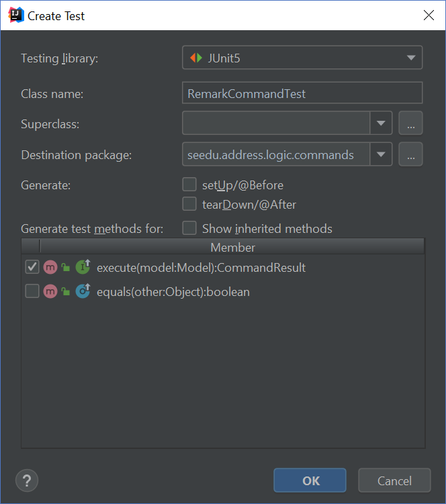Expand the Superclass dropdown arrow
This screenshot has height=504, width=446.
381,123
